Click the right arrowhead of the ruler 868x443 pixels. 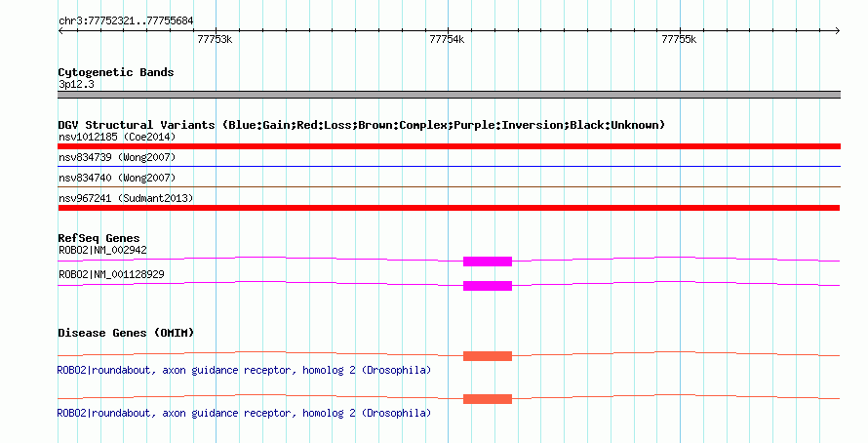point(838,31)
